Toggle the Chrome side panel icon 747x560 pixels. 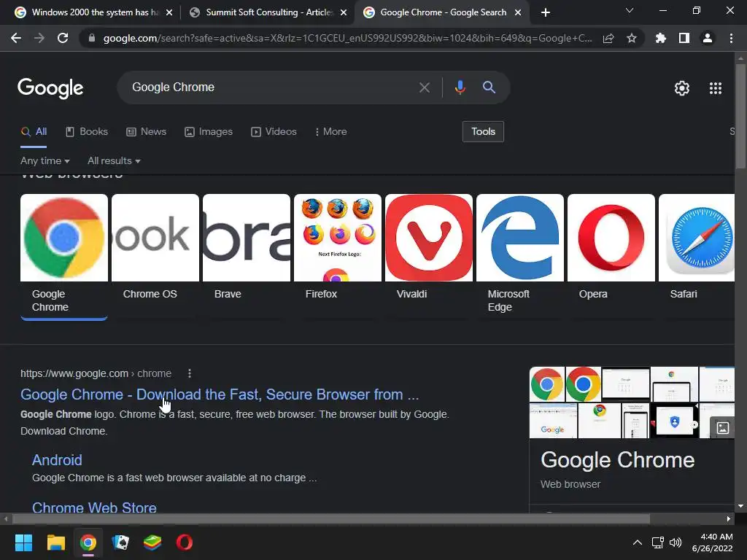[x=684, y=38]
